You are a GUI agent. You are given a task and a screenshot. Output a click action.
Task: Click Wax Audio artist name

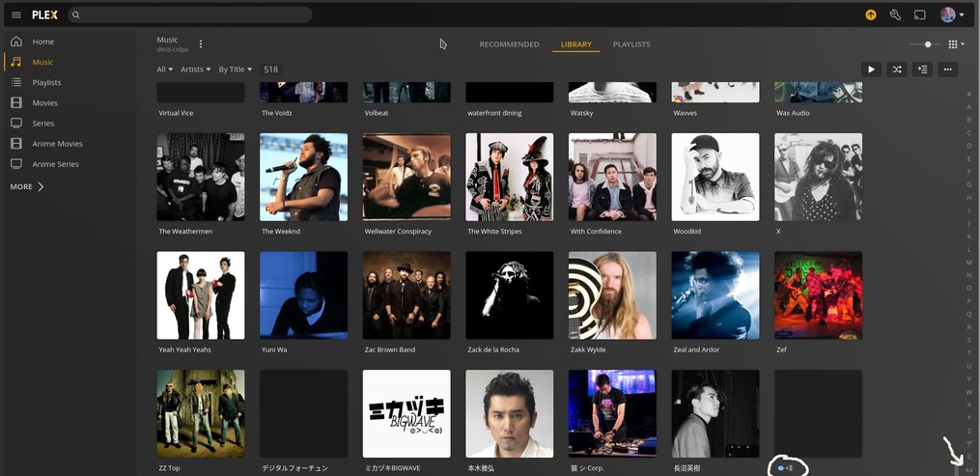pyautogui.click(x=793, y=113)
